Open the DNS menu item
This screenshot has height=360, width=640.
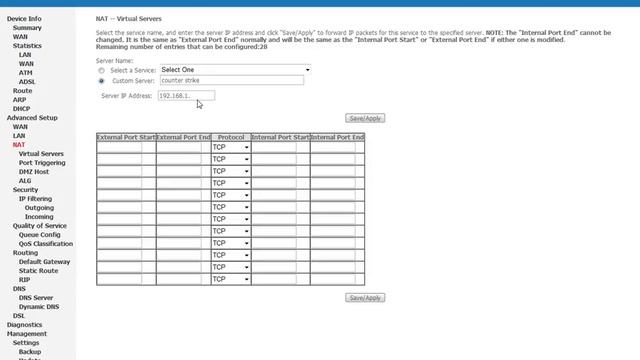coord(19,289)
